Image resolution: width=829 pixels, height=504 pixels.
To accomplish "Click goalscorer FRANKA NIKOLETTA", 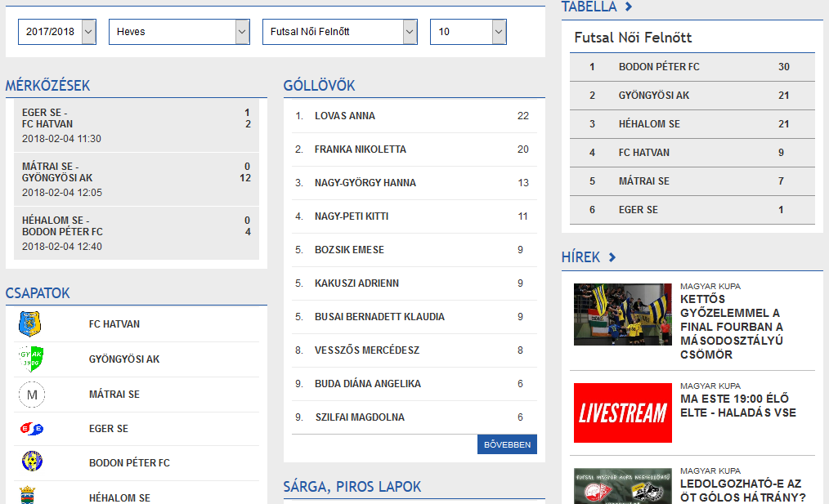I will tap(360, 149).
